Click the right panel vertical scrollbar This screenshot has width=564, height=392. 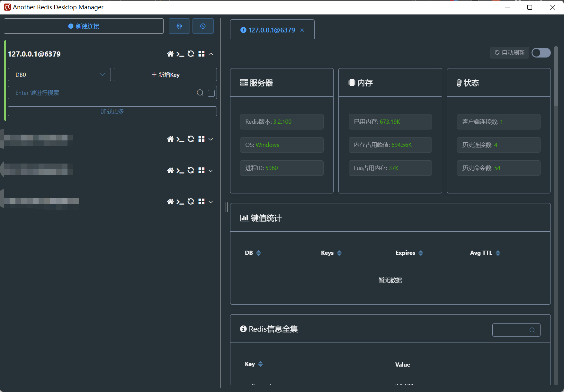556,76
